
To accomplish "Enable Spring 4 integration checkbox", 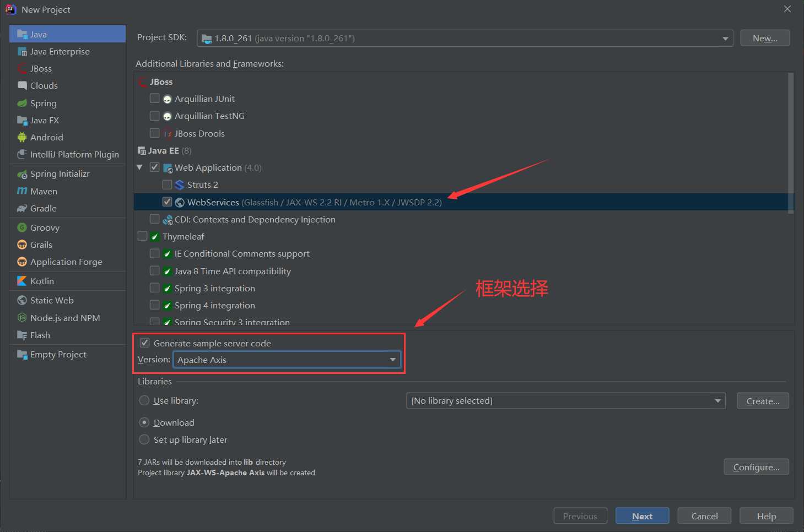I will [x=154, y=305].
